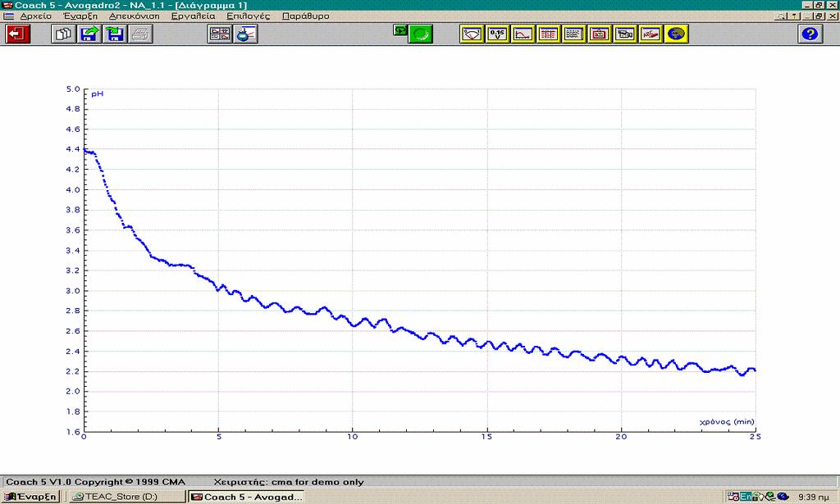The width and height of the screenshot is (840, 504).
Task: Click the curve end point at 25 min
Action: [x=755, y=370]
